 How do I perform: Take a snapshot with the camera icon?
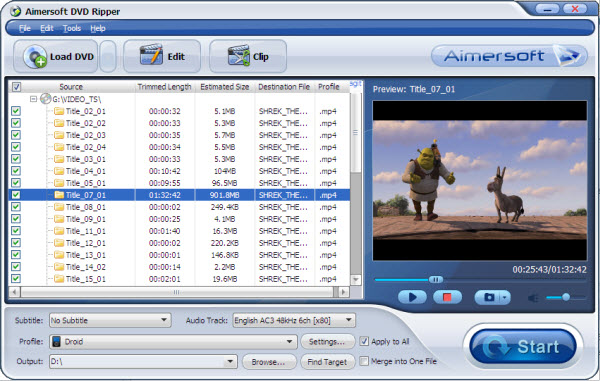pos(488,297)
